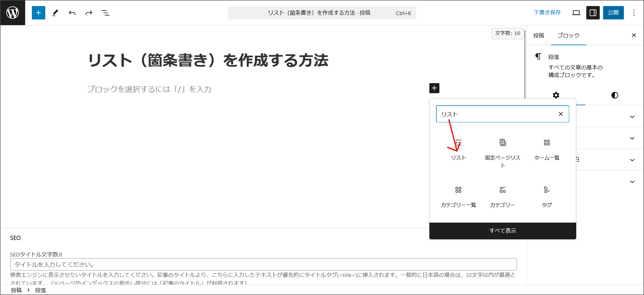Click the SEO title input field
Image resolution: width=644 pixels, height=295 pixels.
pyautogui.click(x=263, y=264)
